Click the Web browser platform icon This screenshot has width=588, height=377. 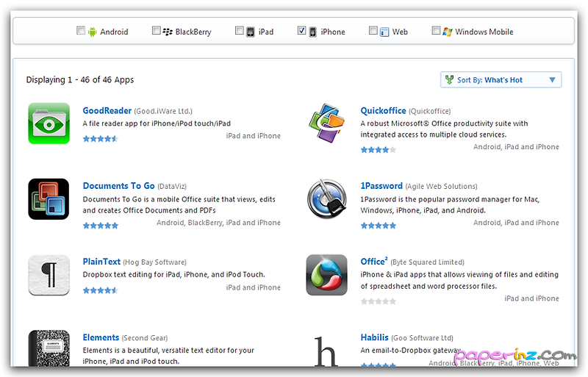pos(384,32)
